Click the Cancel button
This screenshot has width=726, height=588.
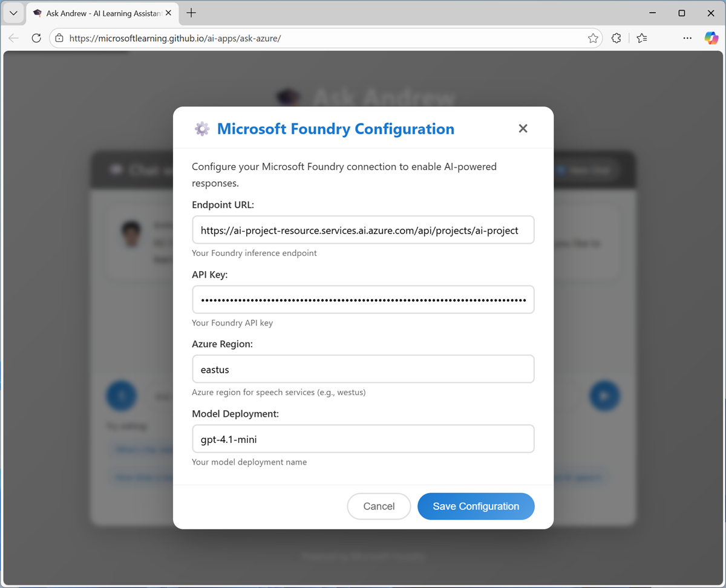click(x=379, y=506)
